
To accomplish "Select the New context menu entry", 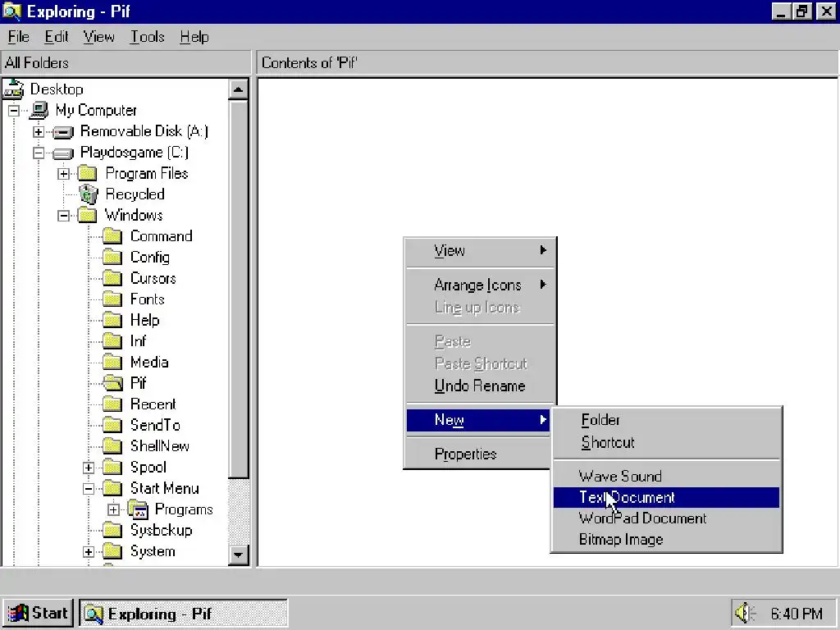I will point(479,421).
